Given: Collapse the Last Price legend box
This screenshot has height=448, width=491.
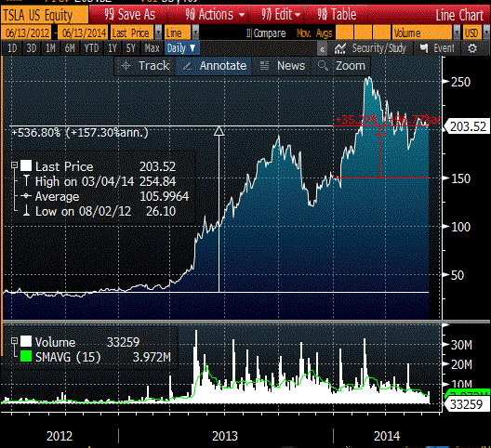Looking at the screenshot, I should pyautogui.click(x=14, y=165).
